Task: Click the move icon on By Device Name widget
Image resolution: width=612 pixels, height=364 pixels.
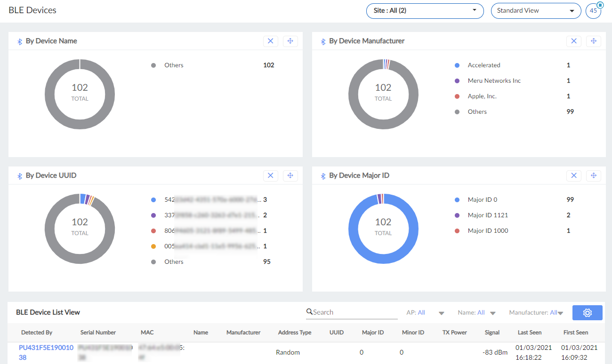Action: tap(290, 41)
